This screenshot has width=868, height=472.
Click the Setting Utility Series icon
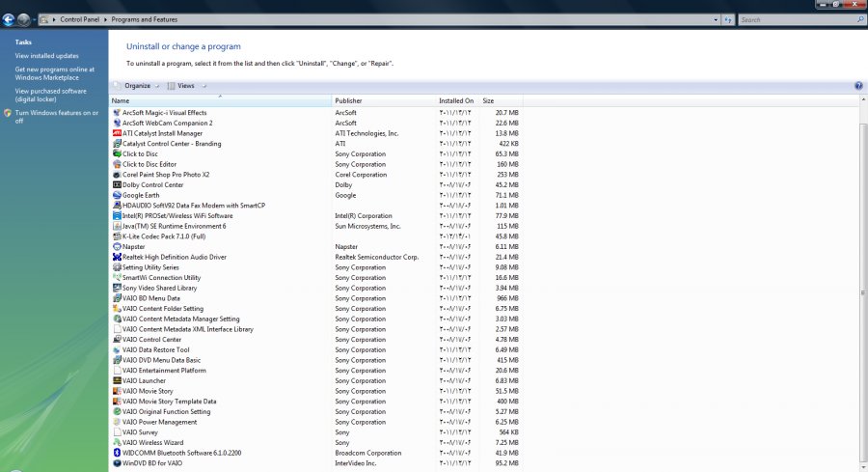117,267
